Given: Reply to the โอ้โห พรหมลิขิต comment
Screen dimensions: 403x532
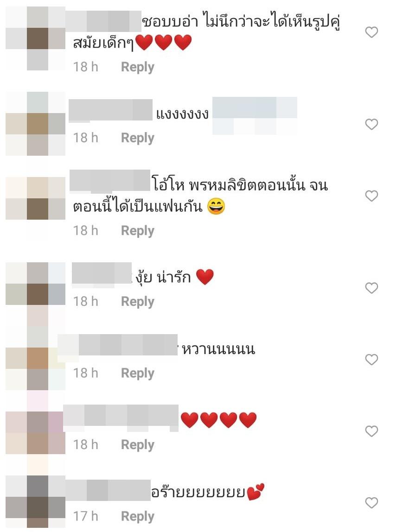Looking at the screenshot, I should pos(137,231).
